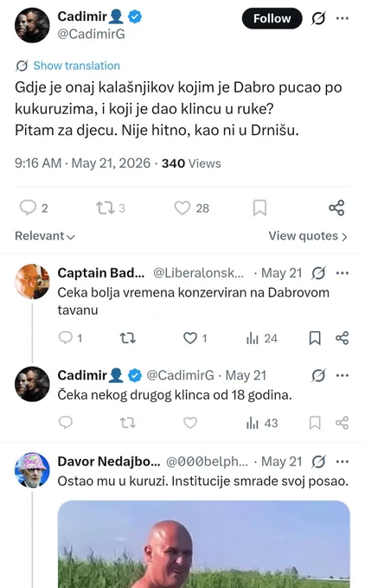
Task: Open the image in Davor Nedajbo's reply
Action: 204,544
